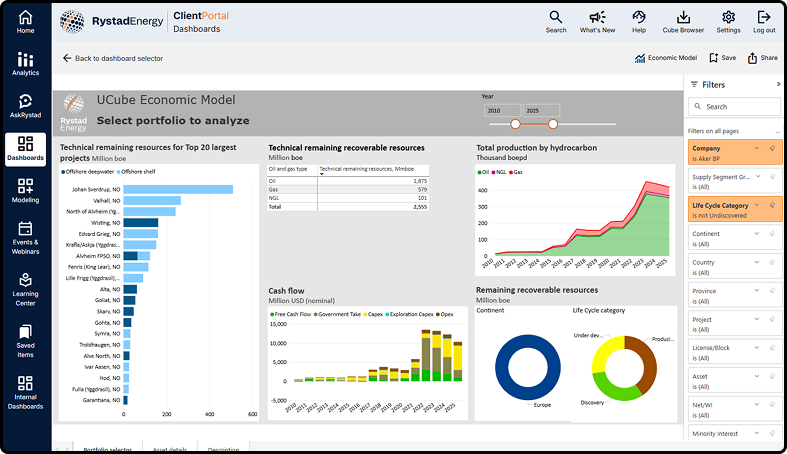The image size is (787, 454).
Task: Save the dashboard with the Save icon
Action: coord(722,58)
